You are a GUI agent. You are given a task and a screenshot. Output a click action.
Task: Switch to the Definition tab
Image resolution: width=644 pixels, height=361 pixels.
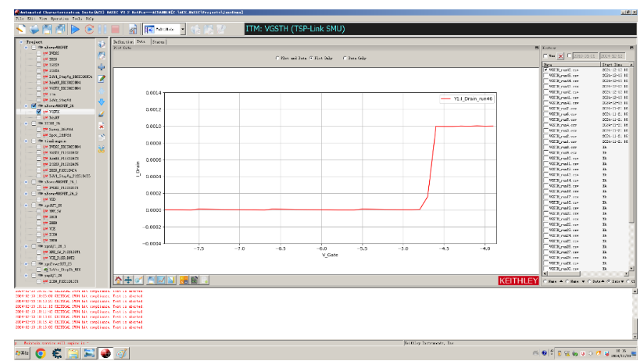pyautogui.click(x=123, y=42)
